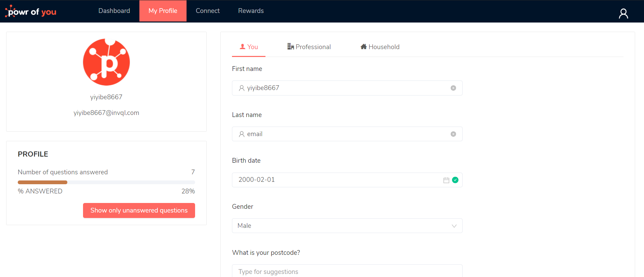Click the username yiyibe8667 under the avatar
This screenshot has height=277, width=644.
coord(106,97)
